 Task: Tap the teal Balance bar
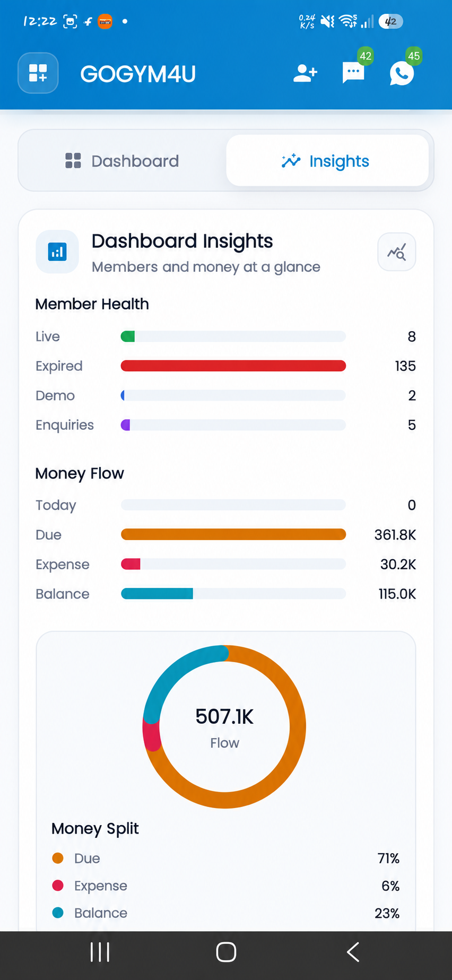click(x=233, y=594)
